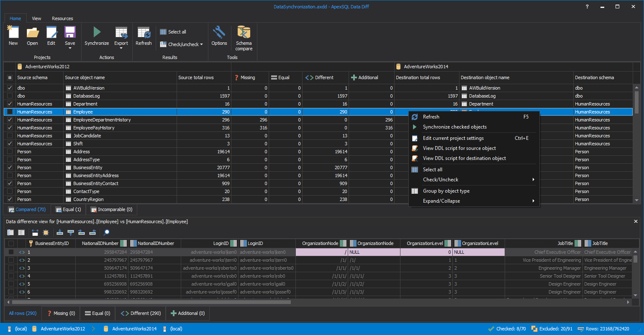This screenshot has width=644, height=335.
Task: Click data grid horizontal scrollbar thumb
Action: pyautogui.click(x=151, y=302)
